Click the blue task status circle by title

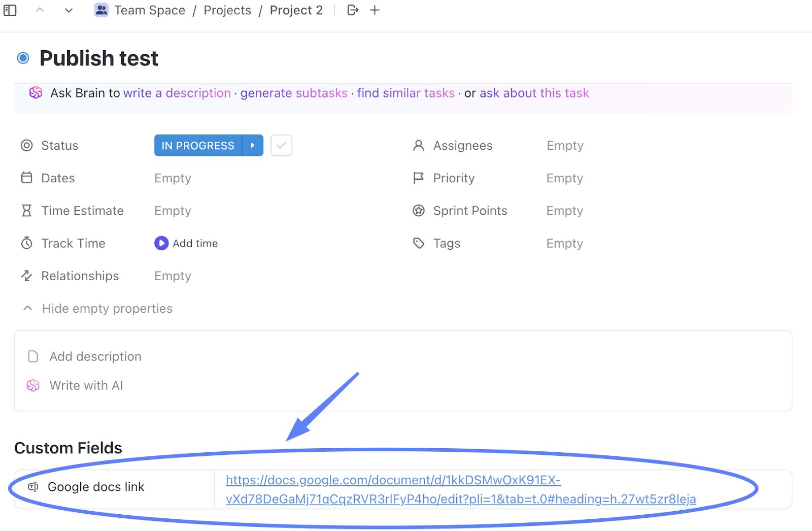coord(23,58)
